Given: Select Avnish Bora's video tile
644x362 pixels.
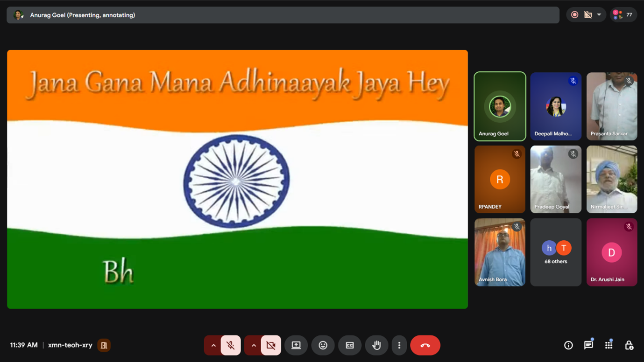Looking at the screenshot, I should 500,252.
